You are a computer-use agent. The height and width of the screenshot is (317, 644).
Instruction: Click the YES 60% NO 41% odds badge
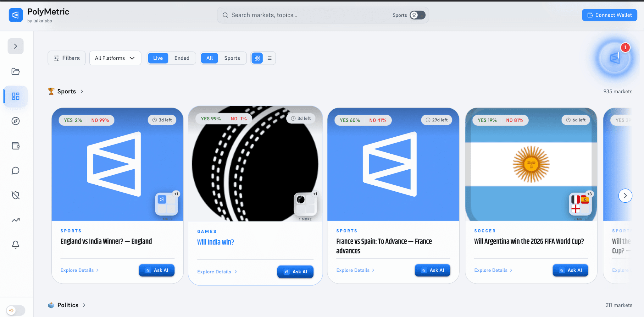[x=363, y=120]
